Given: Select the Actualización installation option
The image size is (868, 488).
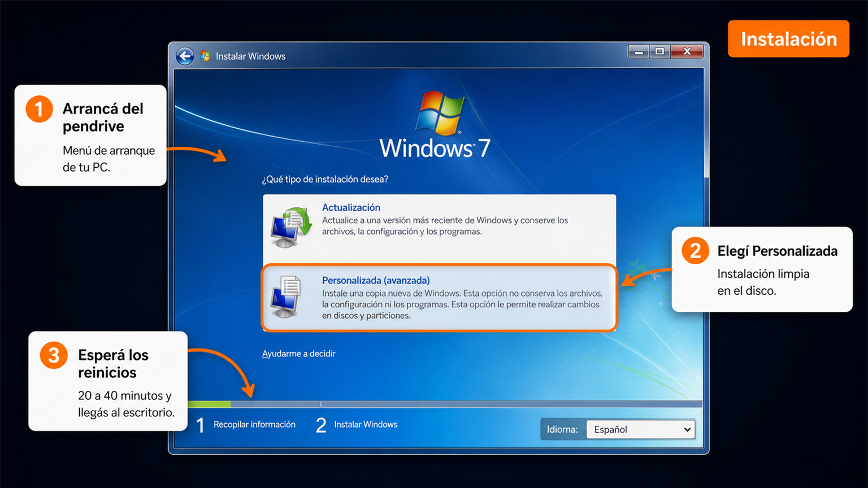Looking at the screenshot, I should tap(439, 229).
